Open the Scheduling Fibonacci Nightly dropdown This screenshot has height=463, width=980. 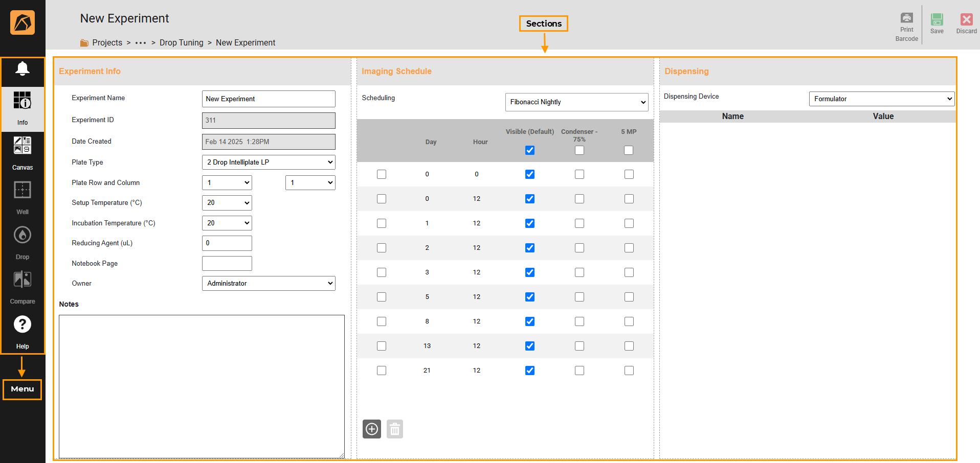tap(576, 102)
